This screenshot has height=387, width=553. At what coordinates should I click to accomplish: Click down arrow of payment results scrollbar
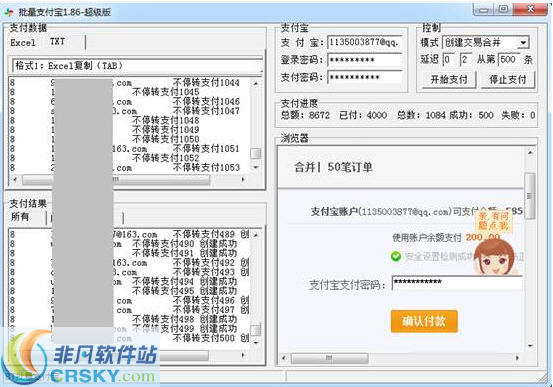[x=256, y=342]
